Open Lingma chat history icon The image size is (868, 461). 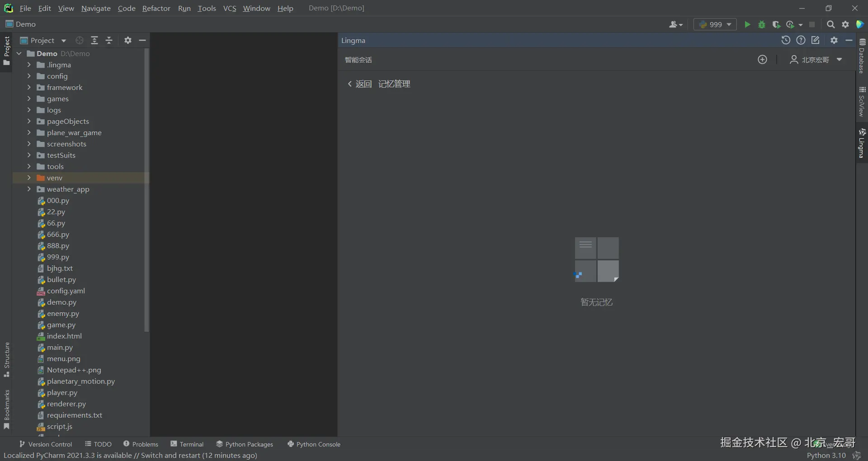point(786,40)
